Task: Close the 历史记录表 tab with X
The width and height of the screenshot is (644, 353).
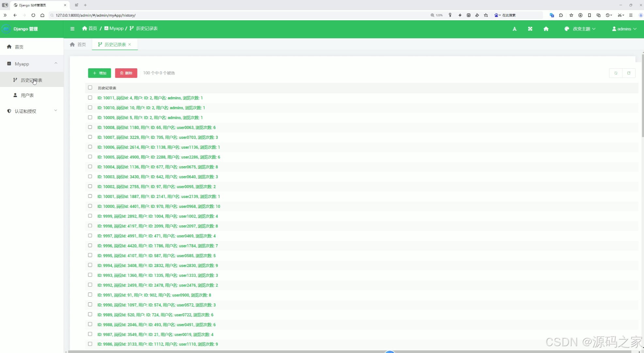Action: (130, 44)
